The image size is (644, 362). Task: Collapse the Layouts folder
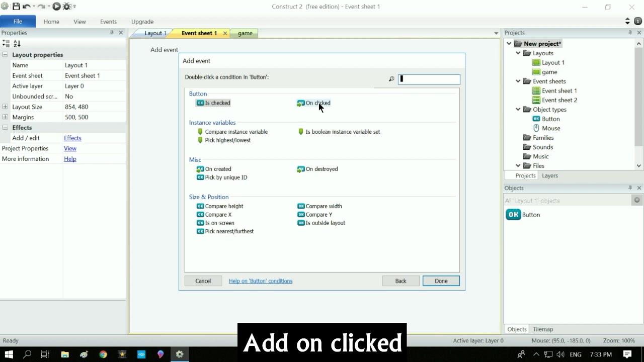tap(518, 53)
